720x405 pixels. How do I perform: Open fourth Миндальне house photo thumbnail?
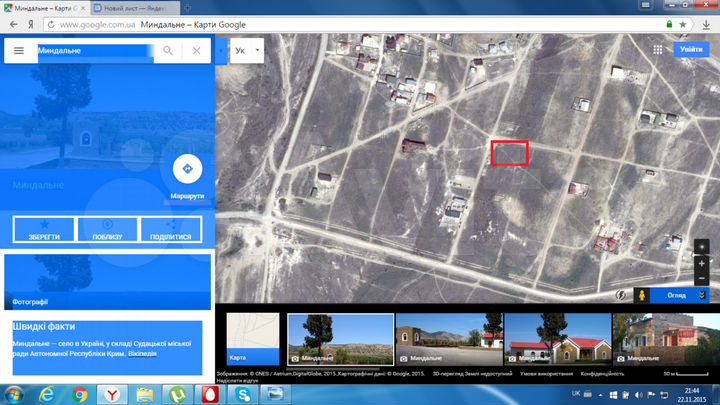pyautogui.click(x=666, y=339)
